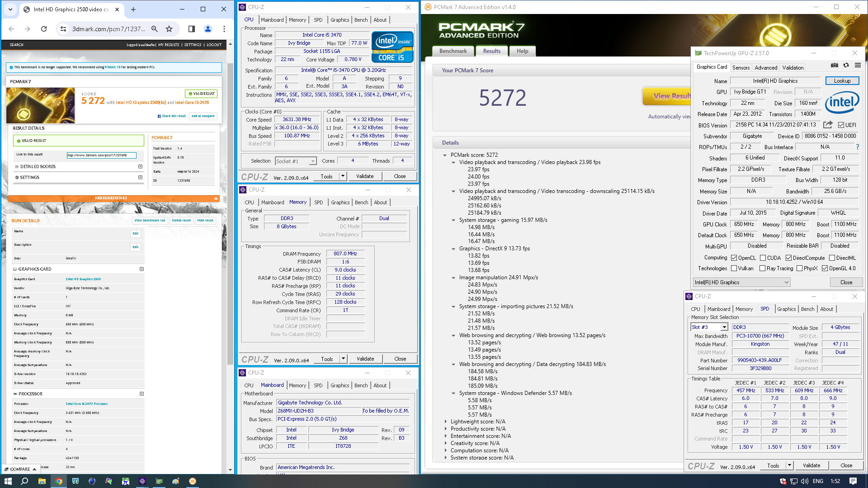Toggle UEFI checkbox in GPU-Z

coord(841,125)
